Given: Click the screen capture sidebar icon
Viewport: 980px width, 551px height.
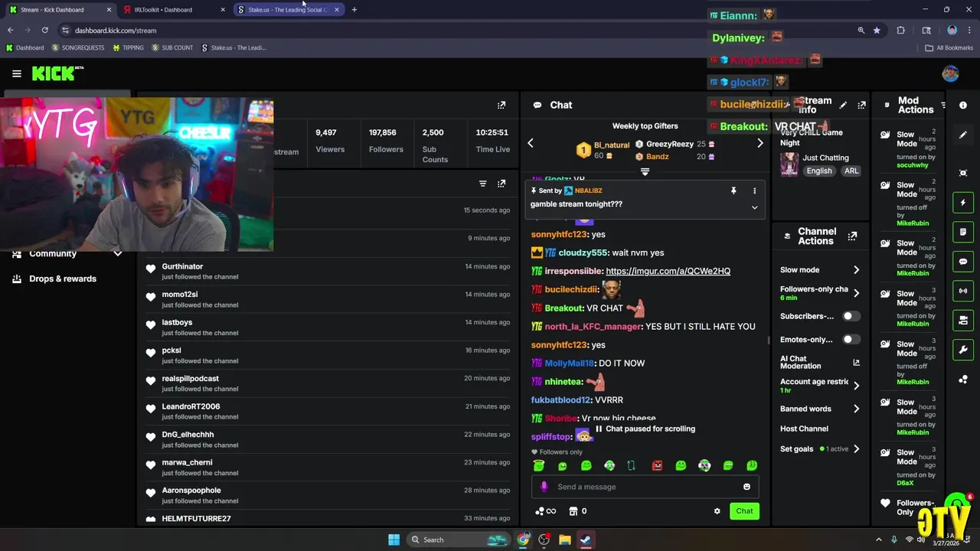Looking at the screenshot, I should (963, 173).
